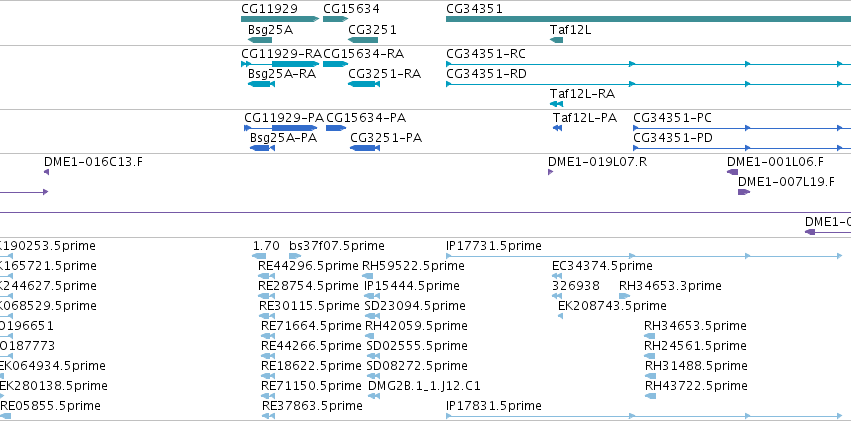Select EST label EK208743.5prime
Viewport: 851px width, 421px height.
coord(612,306)
